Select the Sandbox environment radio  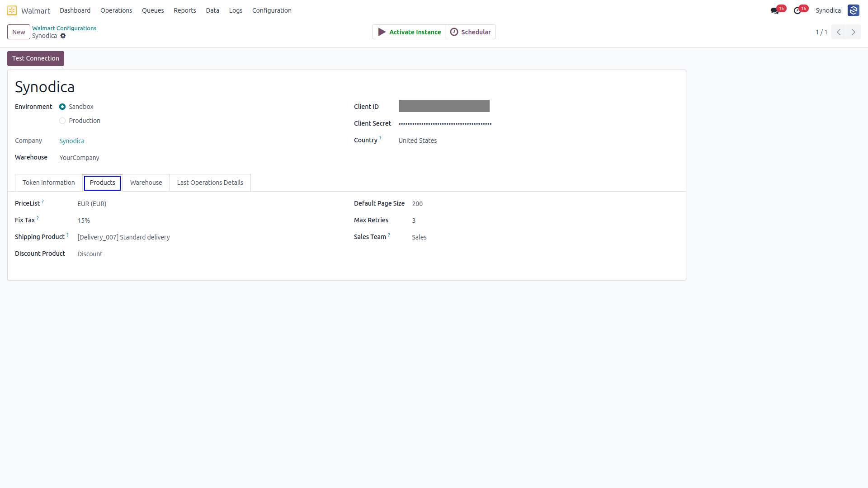click(62, 107)
